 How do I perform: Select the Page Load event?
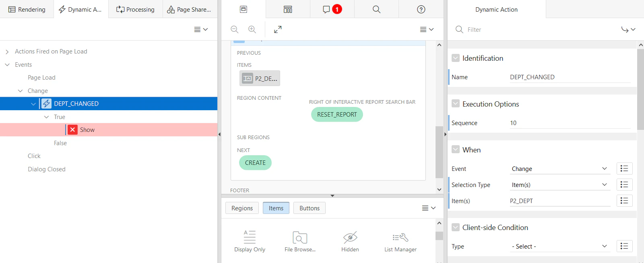click(x=41, y=78)
